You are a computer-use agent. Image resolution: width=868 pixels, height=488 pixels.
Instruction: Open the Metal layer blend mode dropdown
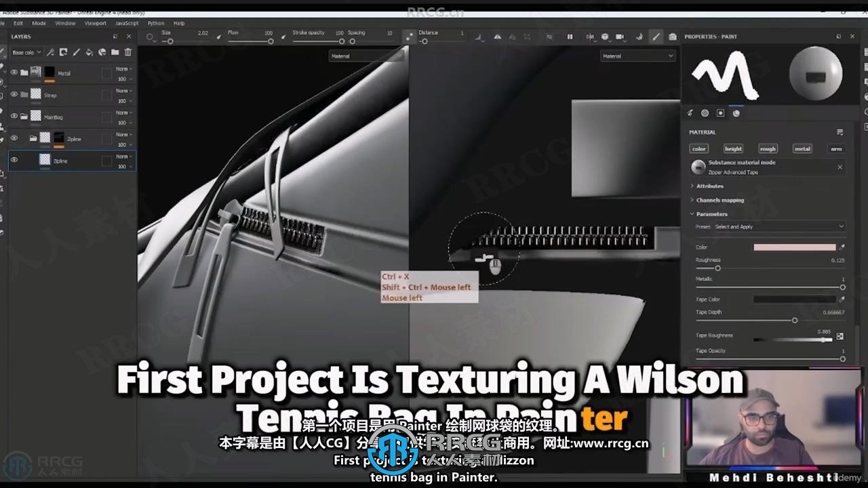tap(124, 68)
